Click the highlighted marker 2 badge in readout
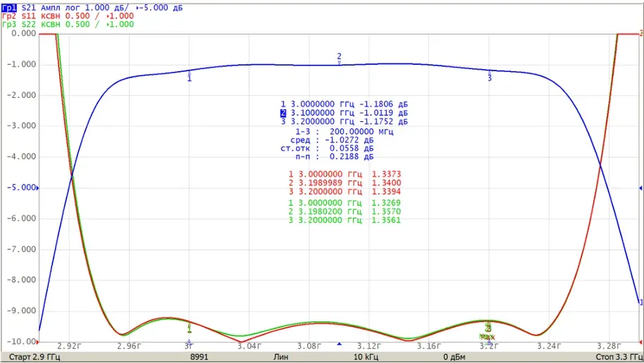This screenshot has height=363, width=644. (283, 113)
